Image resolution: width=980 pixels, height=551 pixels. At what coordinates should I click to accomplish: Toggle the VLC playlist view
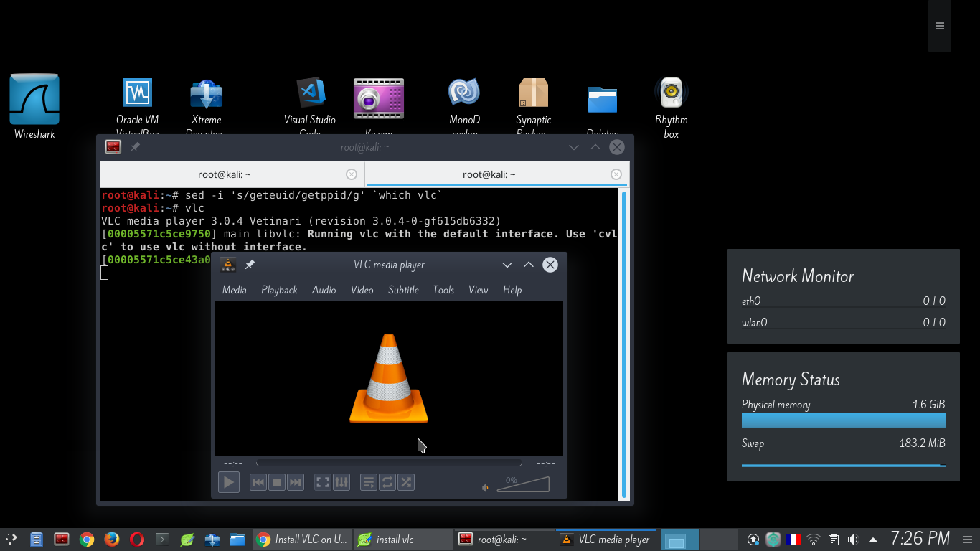(369, 482)
